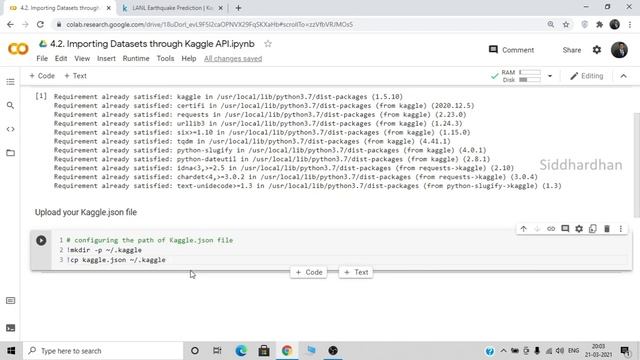Switch to the LANL Earthquake Prediction tab

172,8
